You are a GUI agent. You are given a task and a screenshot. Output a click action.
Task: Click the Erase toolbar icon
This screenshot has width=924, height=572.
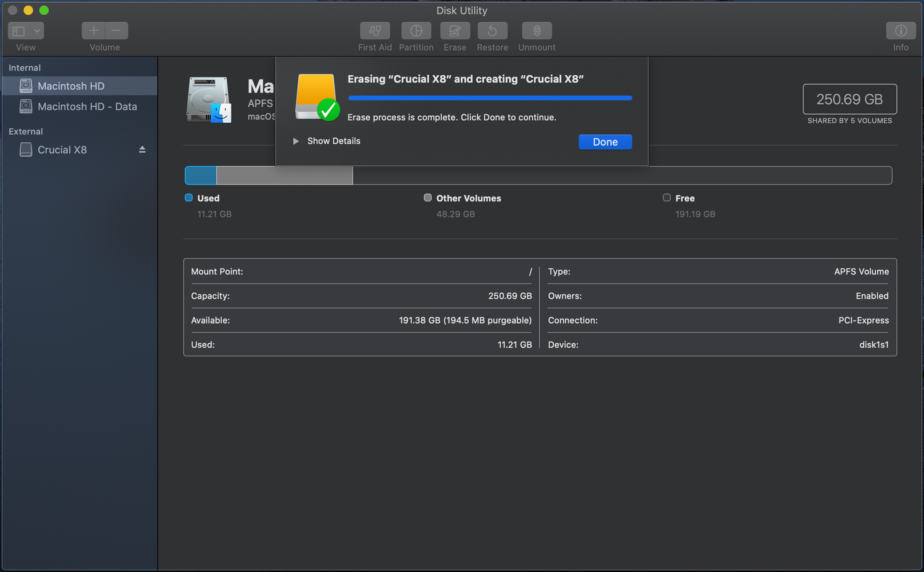click(x=455, y=31)
